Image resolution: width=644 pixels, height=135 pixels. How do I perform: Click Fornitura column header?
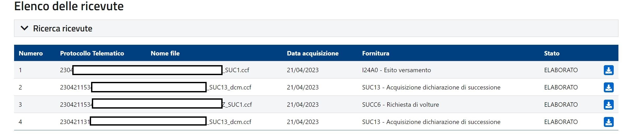376,53
